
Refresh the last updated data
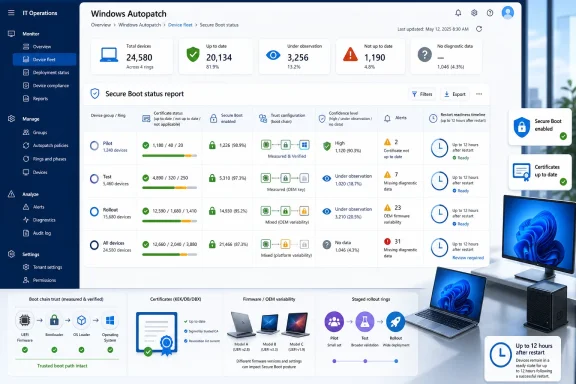tap(479, 29)
